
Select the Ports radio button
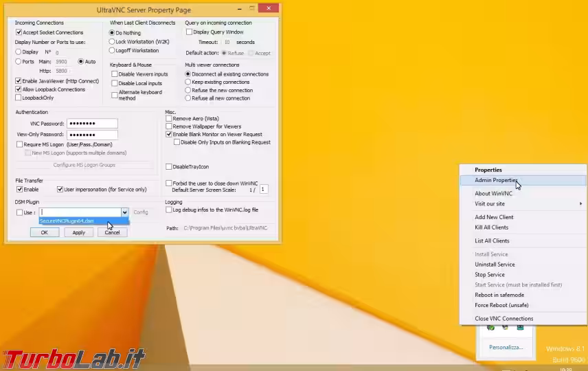[x=19, y=61]
